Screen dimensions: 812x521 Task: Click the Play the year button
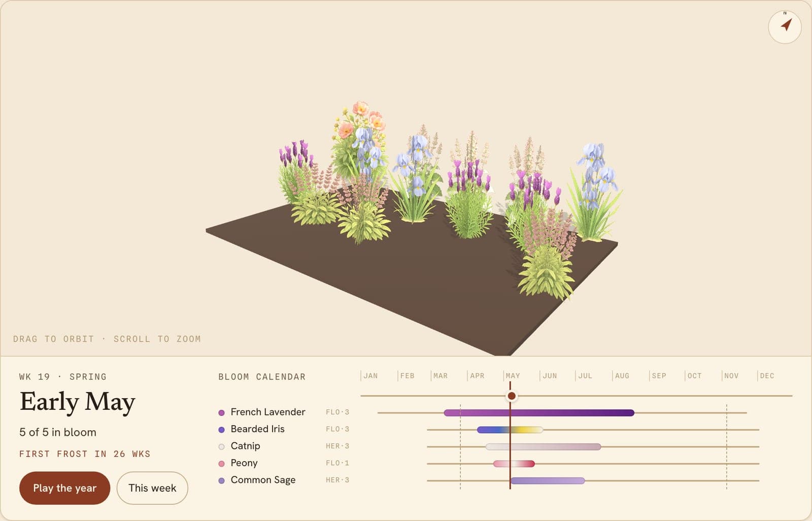coord(64,488)
